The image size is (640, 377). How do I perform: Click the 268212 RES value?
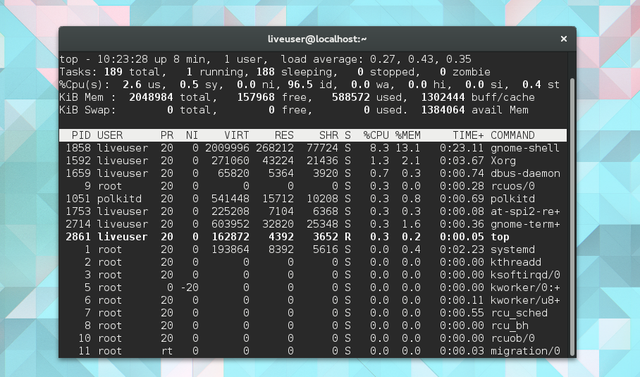pyautogui.click(x=275, y=148)
